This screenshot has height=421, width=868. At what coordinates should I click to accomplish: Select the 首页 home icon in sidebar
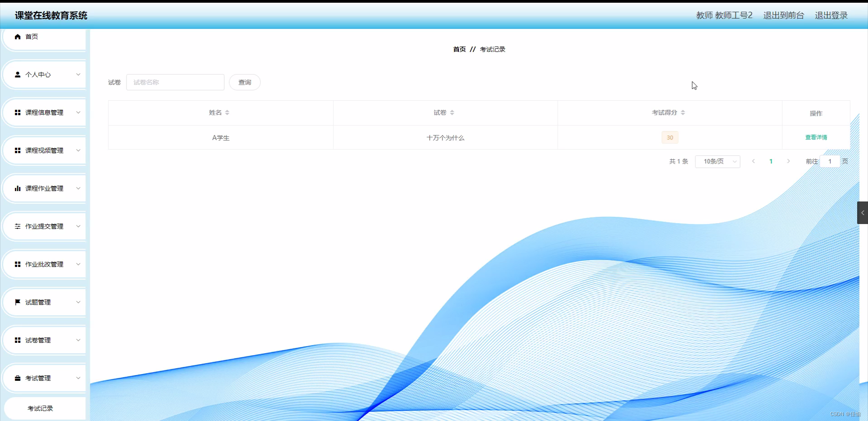point(18,37)
